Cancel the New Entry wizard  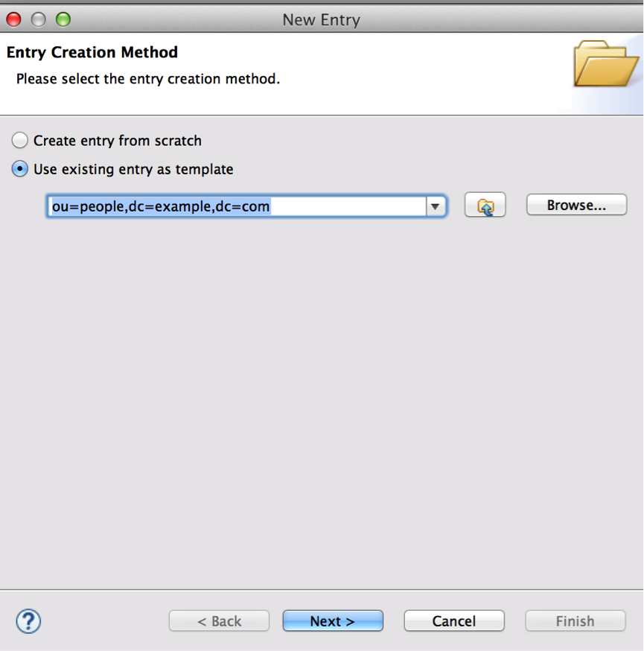coord(453,620)
